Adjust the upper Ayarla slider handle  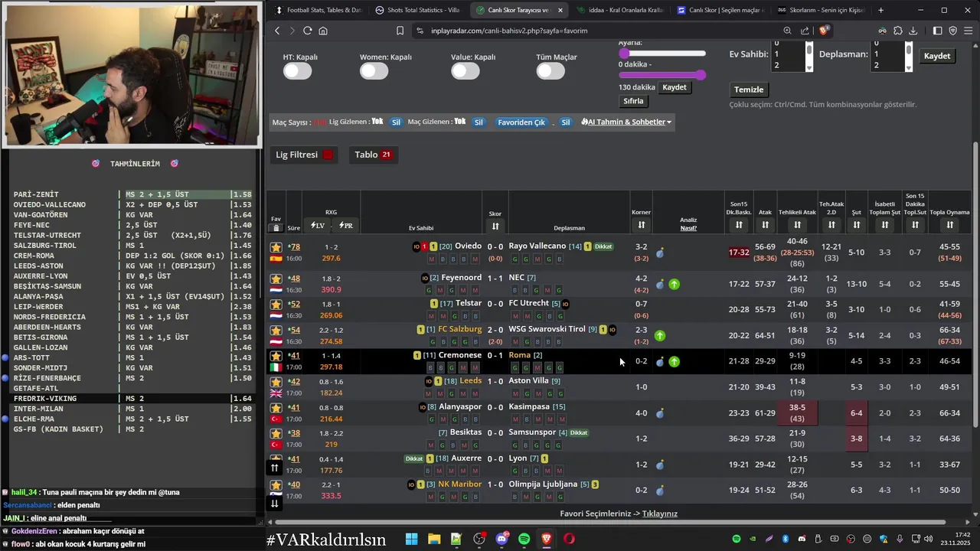click(x=624, y=54)
